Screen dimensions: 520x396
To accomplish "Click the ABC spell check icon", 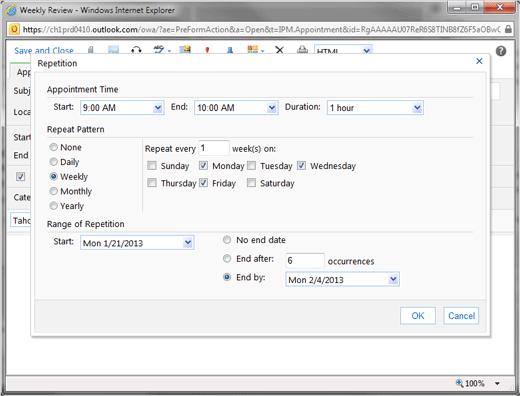I will click(x=159, y=50).
